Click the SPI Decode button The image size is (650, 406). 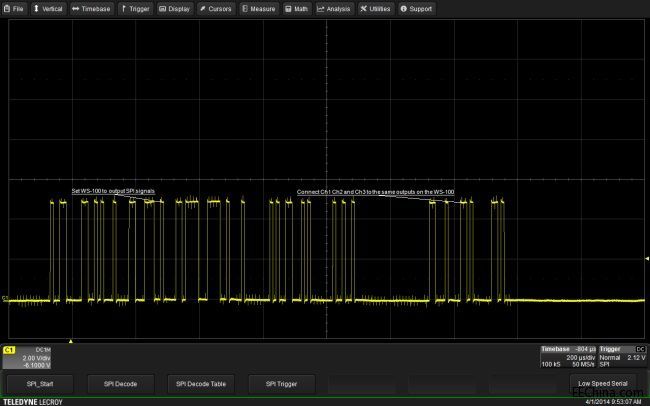[x=121, y=384]
